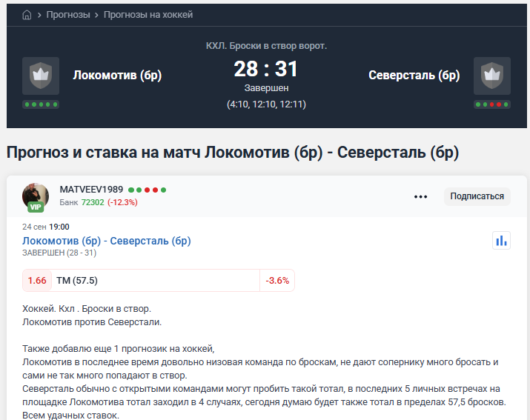Go to home via breadcrumb house icon
Image resolution: width=530 pixels, height=420 pixels.
[27, 15]
